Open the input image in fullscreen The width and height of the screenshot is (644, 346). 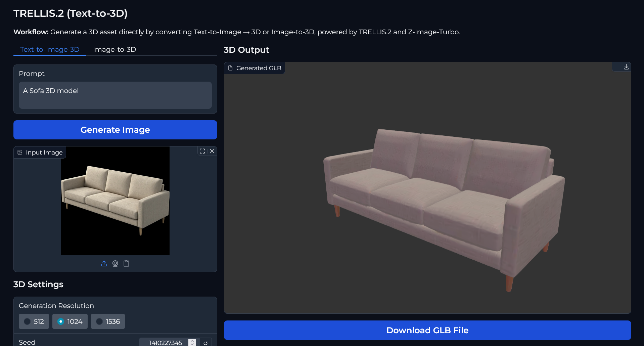[x=202, y=151]
